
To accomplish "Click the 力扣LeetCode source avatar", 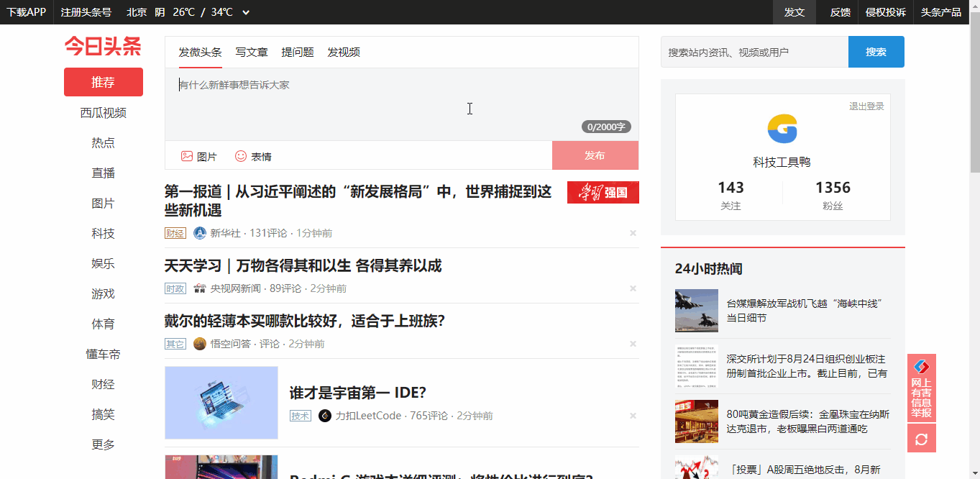I will (325, 416).
